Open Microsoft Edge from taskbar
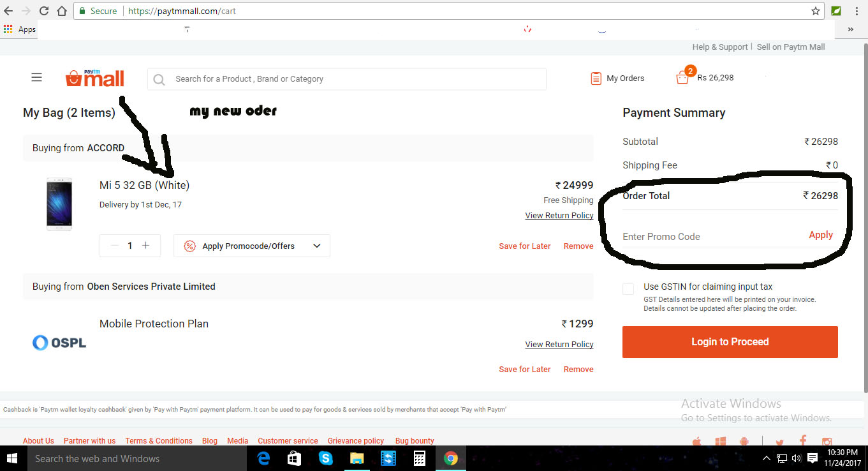868x471 pixels. (263, 458)
